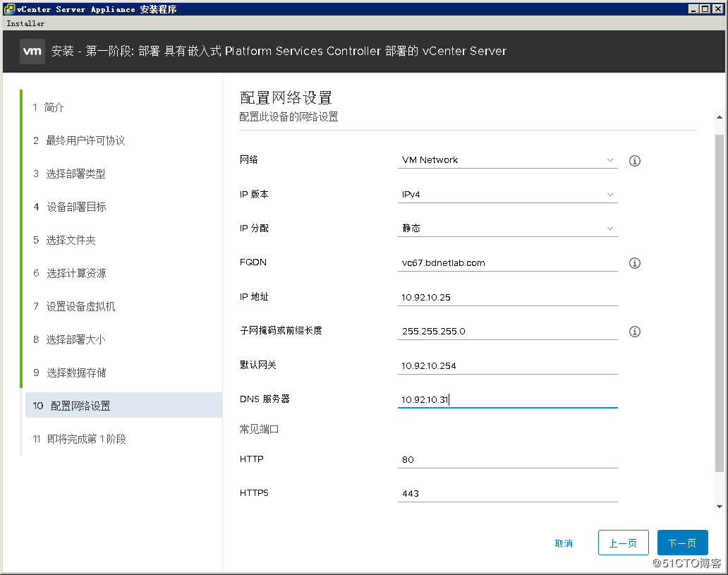728x575 pixels.
Task: Open the Installer menu
Action: (x=25, y=23)
